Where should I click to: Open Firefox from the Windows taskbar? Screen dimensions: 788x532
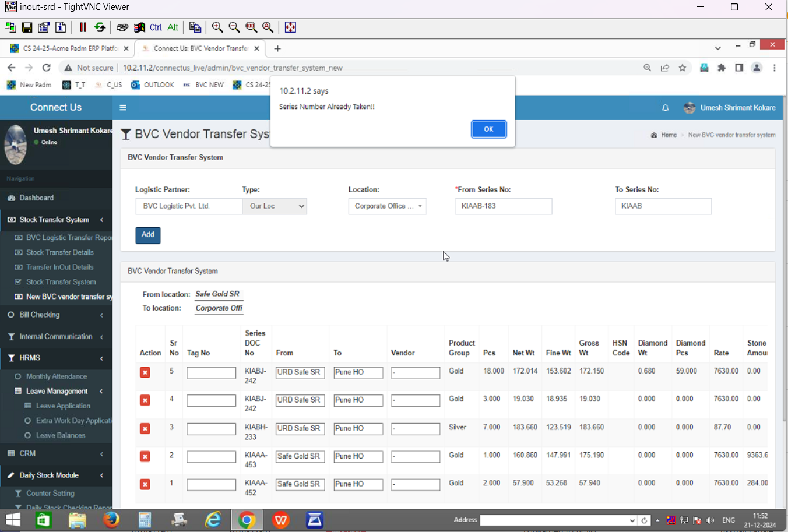(x=111, y=520)
